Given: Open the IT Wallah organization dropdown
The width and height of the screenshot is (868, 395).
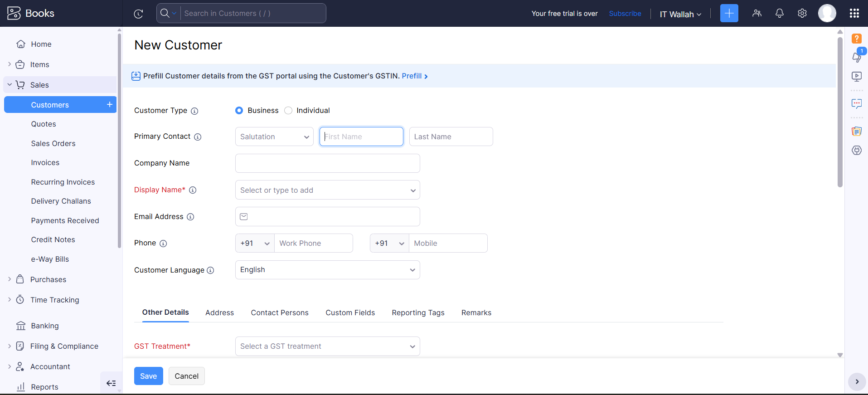Looking at the screenshot, I should click(680, 14).
